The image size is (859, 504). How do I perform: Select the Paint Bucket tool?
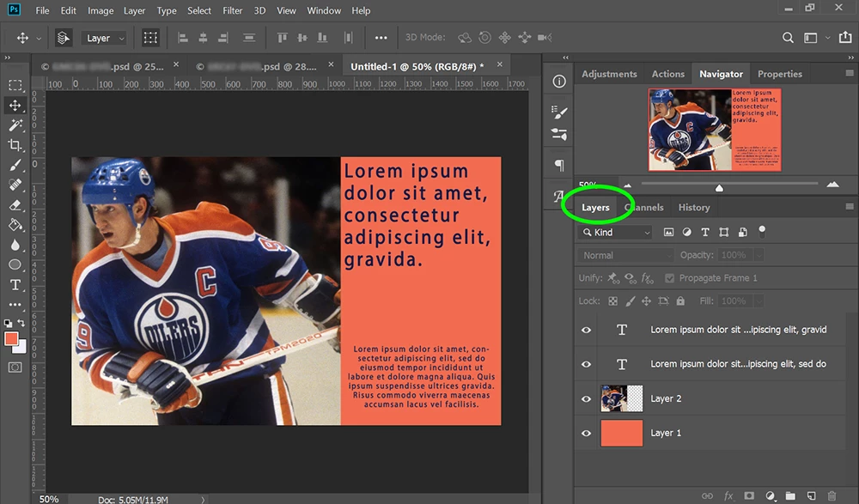15,225
